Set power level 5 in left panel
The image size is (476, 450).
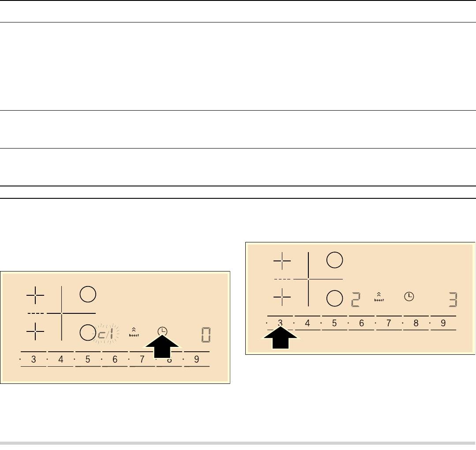coord(88,359)
